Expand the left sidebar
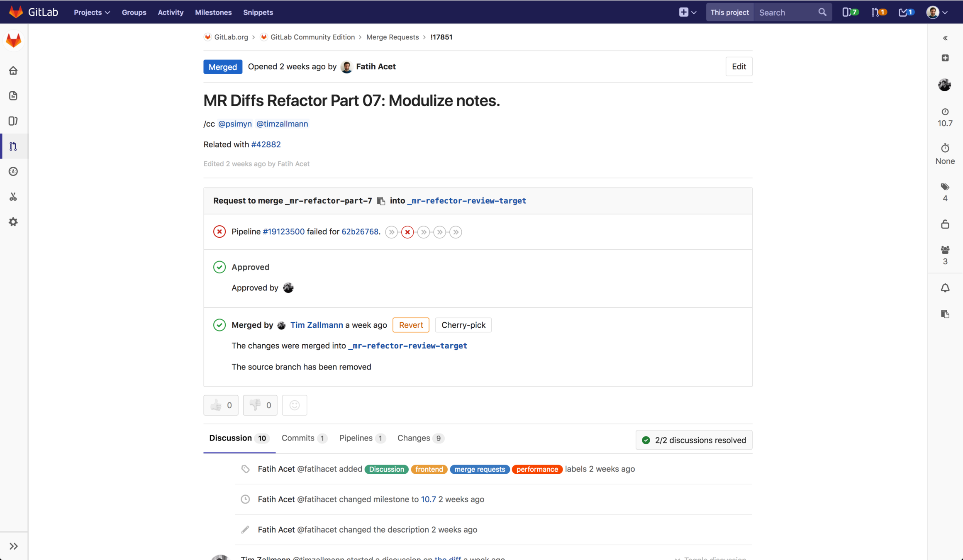The height and width of the screenshot is (560, 963). [x=13, y=546]
